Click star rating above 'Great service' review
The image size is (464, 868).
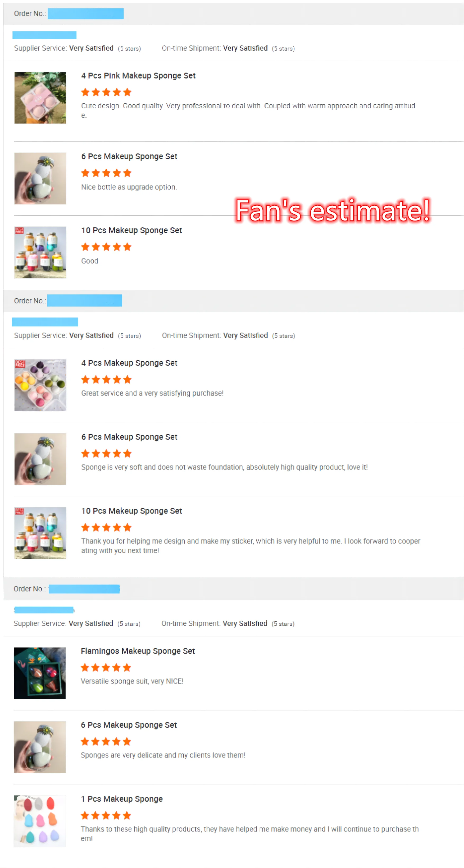[x=106, y=380]
